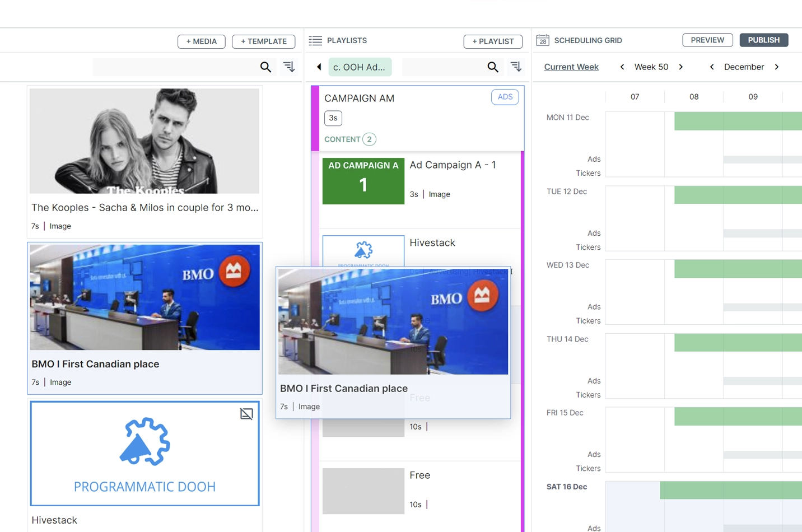The width and height of the screenshot is (802, 532).
Task: Click the December month label
Action: pyautogui.click(x=744, y=67)
